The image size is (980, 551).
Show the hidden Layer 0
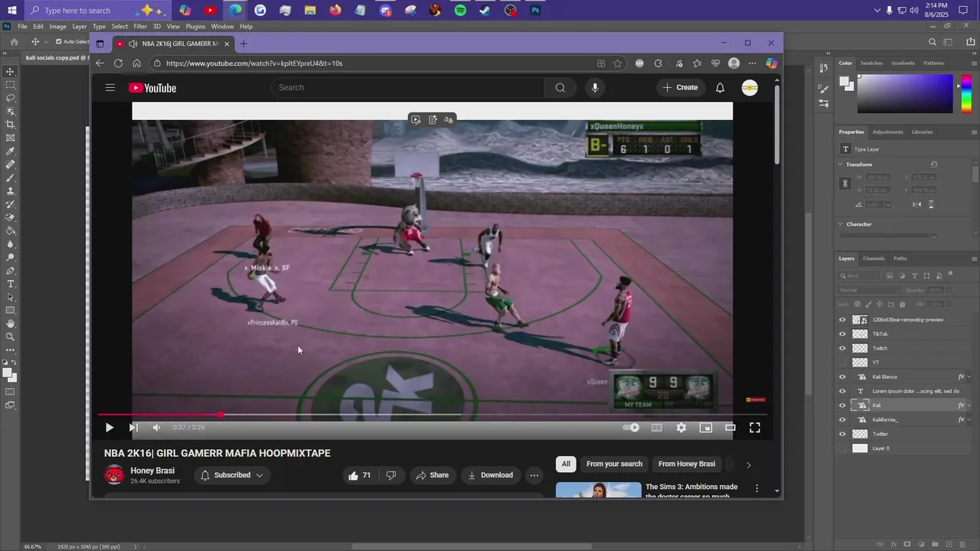pos(842,448)
